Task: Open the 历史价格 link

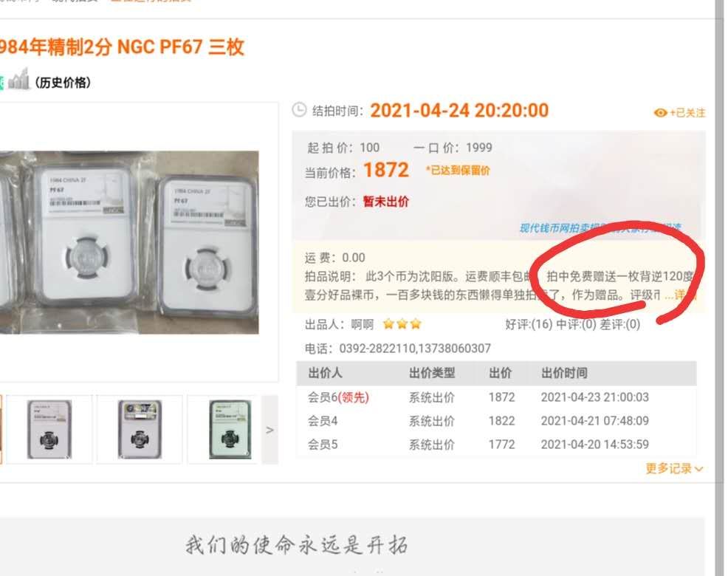Action: click(x=63, y=83)
